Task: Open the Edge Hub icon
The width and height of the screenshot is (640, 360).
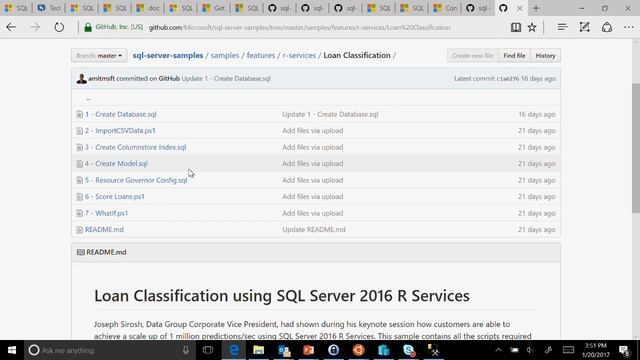Action: click(562, 27)
